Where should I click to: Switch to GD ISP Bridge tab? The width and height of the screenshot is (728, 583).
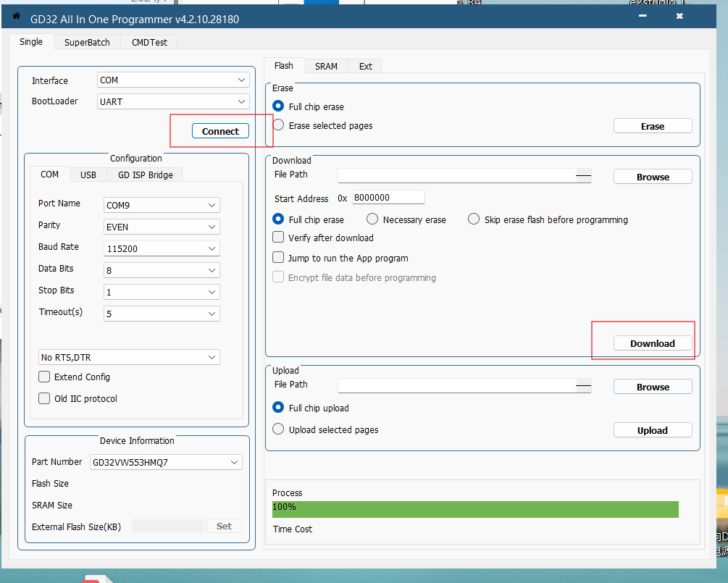pyautogui.click(x=146, y=175)
